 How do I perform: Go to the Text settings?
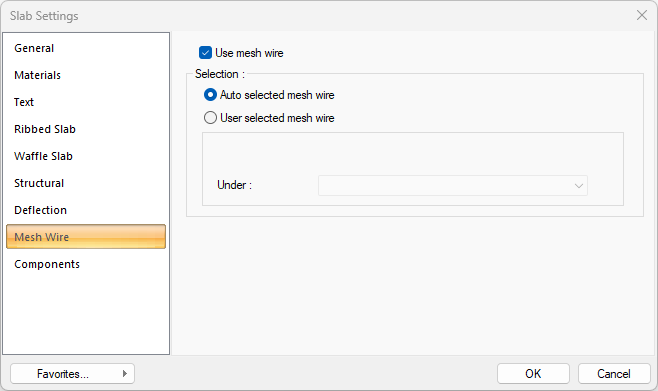(x=24, y=102)
